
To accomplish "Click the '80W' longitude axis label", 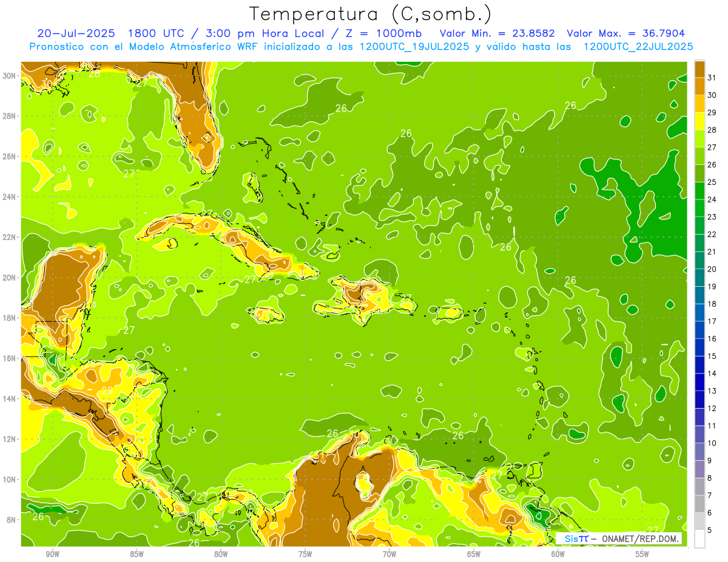I will pos(221,554).
